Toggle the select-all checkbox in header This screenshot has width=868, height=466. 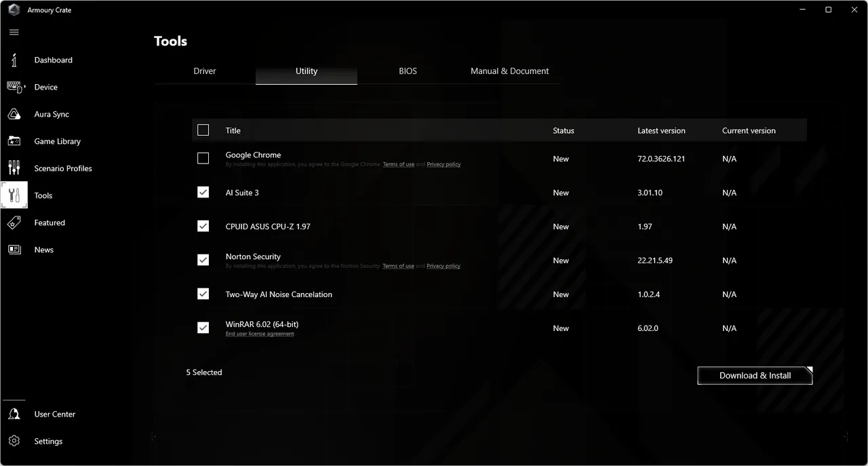pos(203,130)
